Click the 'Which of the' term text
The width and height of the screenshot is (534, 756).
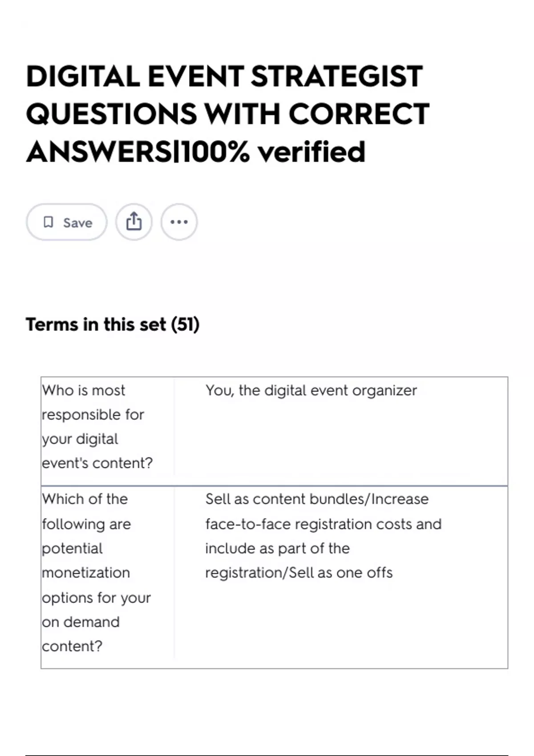coord(85,499)
